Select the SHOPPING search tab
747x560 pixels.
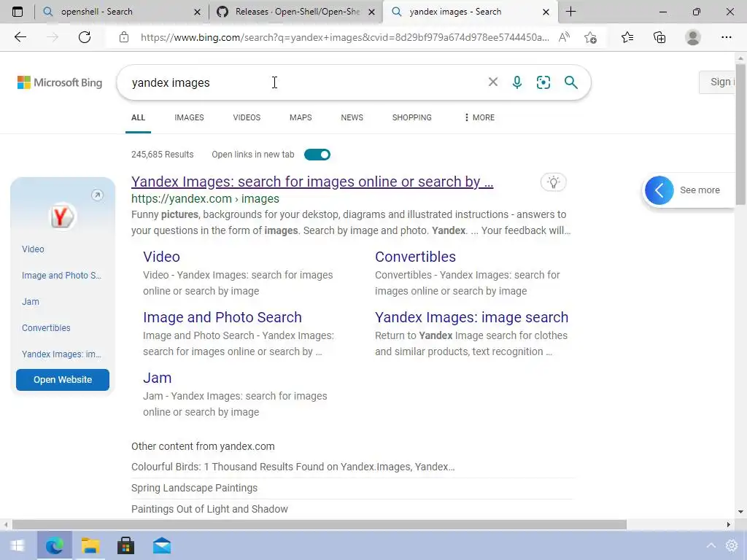point(412,117)
